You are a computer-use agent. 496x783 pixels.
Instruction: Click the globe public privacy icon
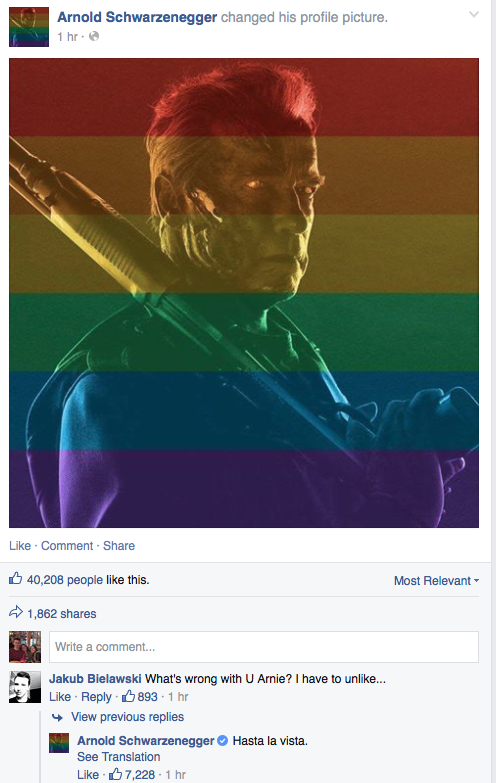(x=94, y=36)
